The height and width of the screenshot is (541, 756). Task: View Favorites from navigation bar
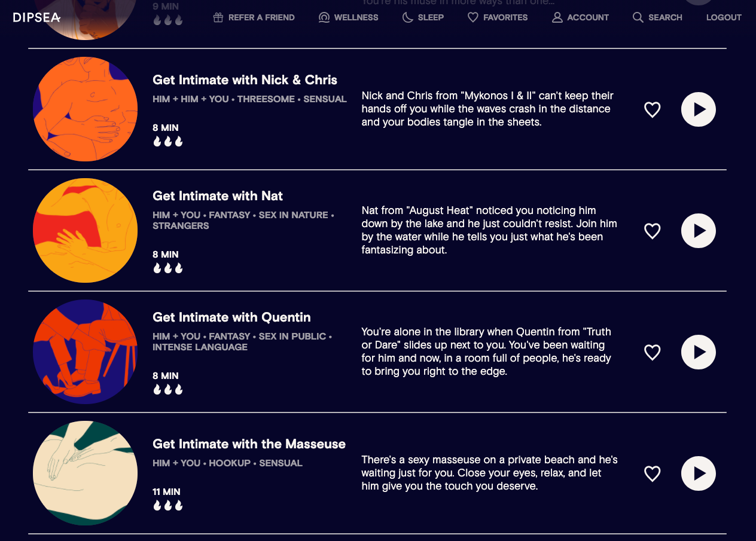(497, 17)
